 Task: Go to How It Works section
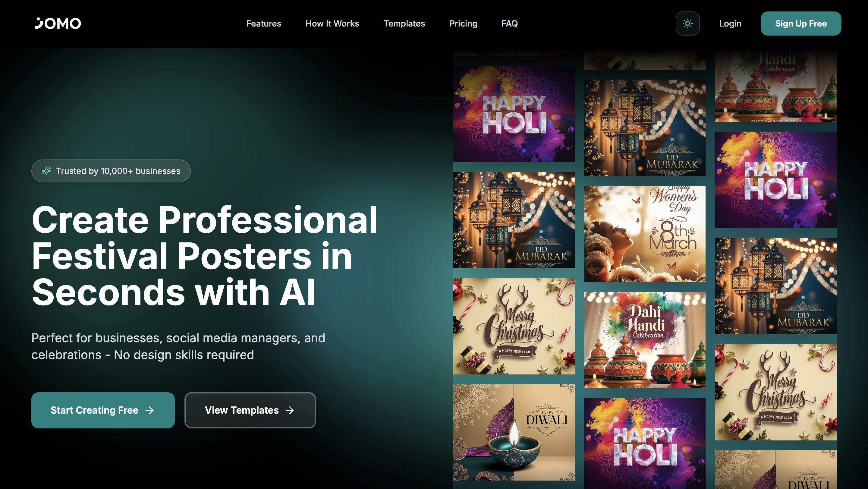[332, 24]
